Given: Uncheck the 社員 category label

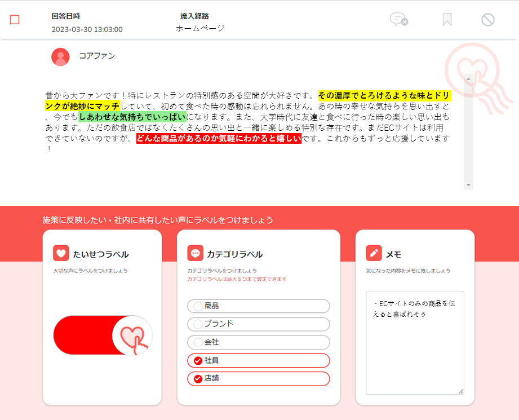Looking at the screenshot, I should pos(259,360).
